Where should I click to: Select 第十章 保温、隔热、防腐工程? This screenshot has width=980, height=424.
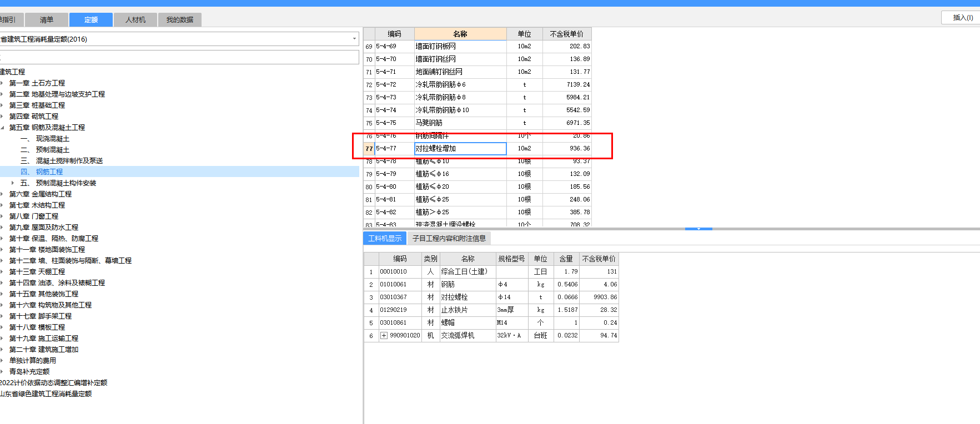[54, 239]
